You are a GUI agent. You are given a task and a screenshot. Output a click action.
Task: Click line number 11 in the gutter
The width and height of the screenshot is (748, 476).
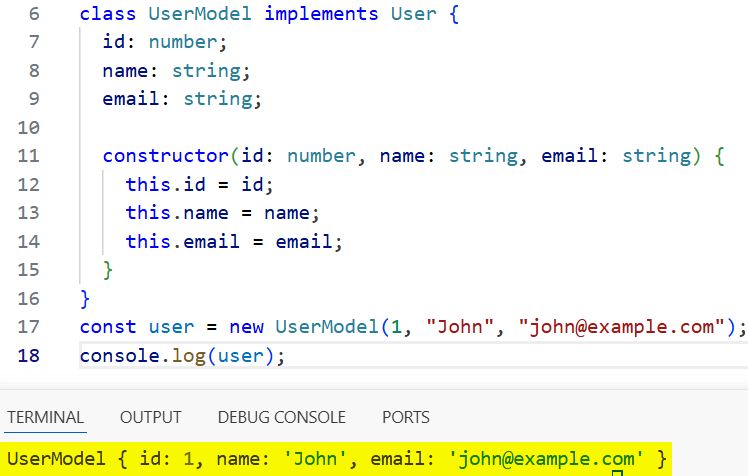(29, 156)
